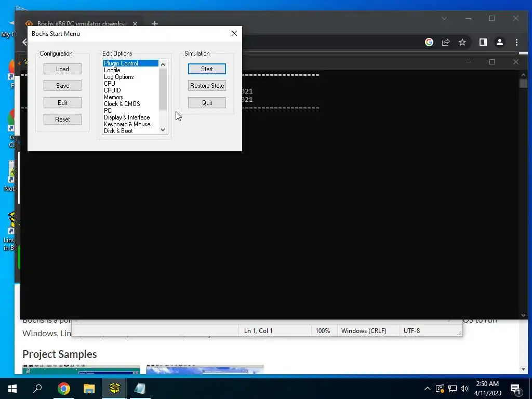The height and width of the screenshot is (399, 532).
Task: Open the Windows Start menu
Action: (12, 389)
